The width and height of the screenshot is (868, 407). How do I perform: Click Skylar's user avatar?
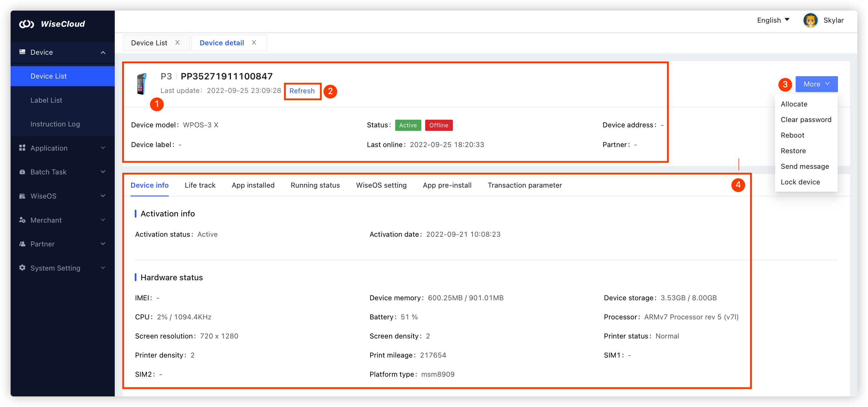[810, 20]
